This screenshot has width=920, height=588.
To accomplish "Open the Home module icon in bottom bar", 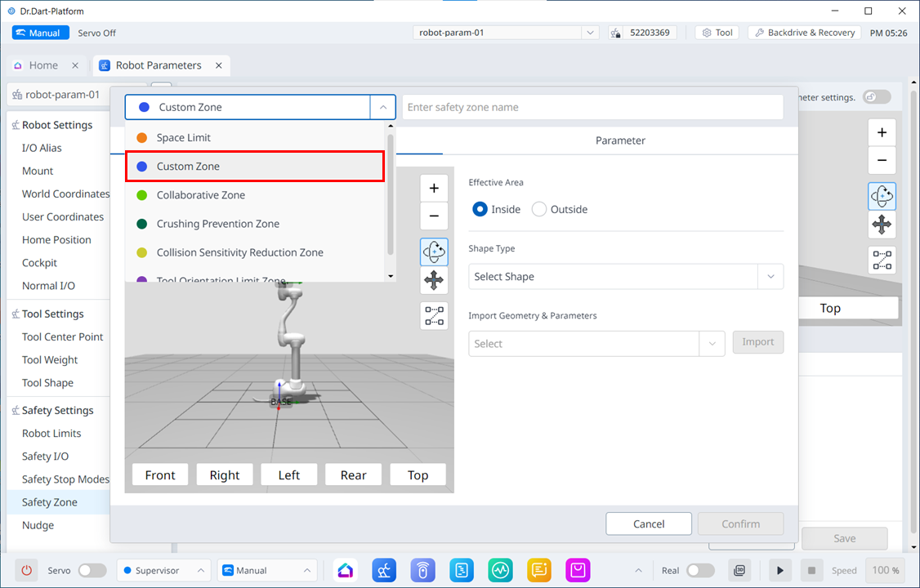I will pos(346,570).
